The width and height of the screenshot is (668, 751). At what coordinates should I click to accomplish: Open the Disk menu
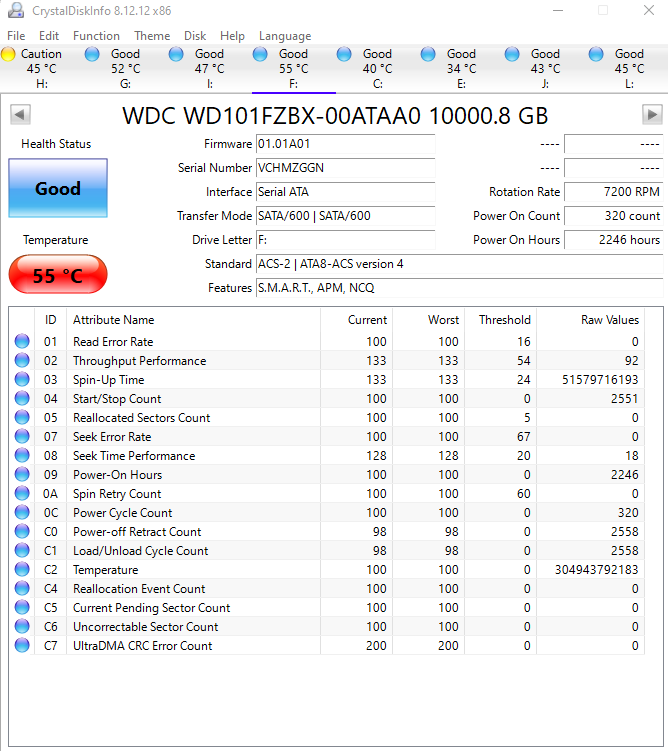coord(195,36)
